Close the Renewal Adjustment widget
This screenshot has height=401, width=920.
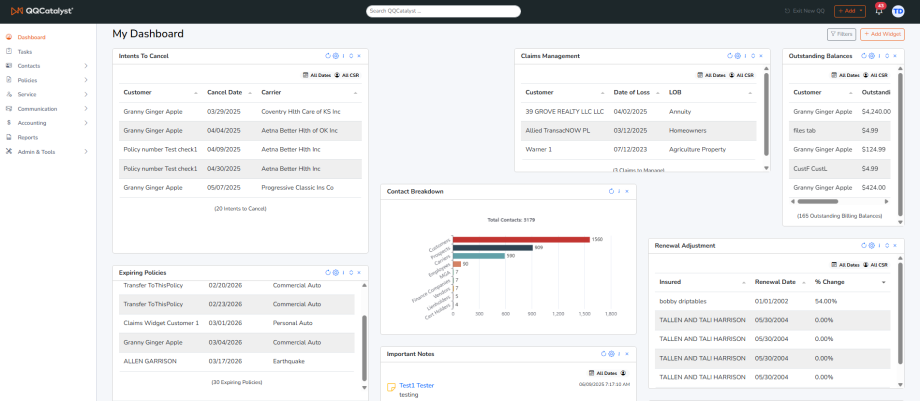[x=895, y=245]
